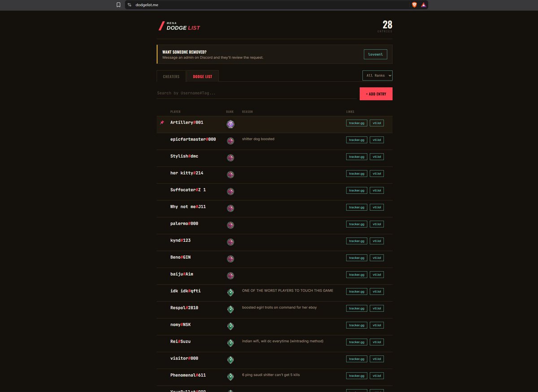Open vtl.lol link for Why not me#J11

[377, 207]
